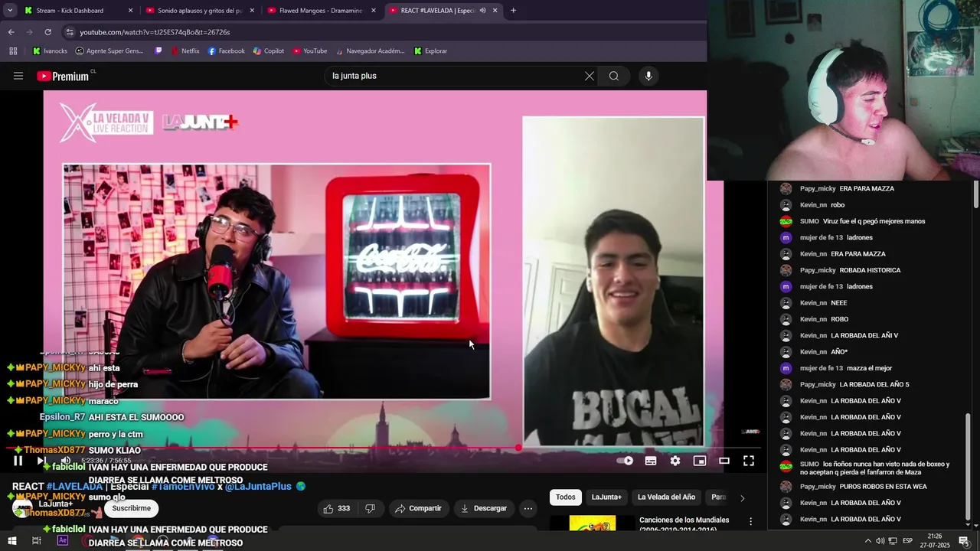Open Windows Task View
The width and height of the screenshot is (980, 551).
[x=36, y=541]
